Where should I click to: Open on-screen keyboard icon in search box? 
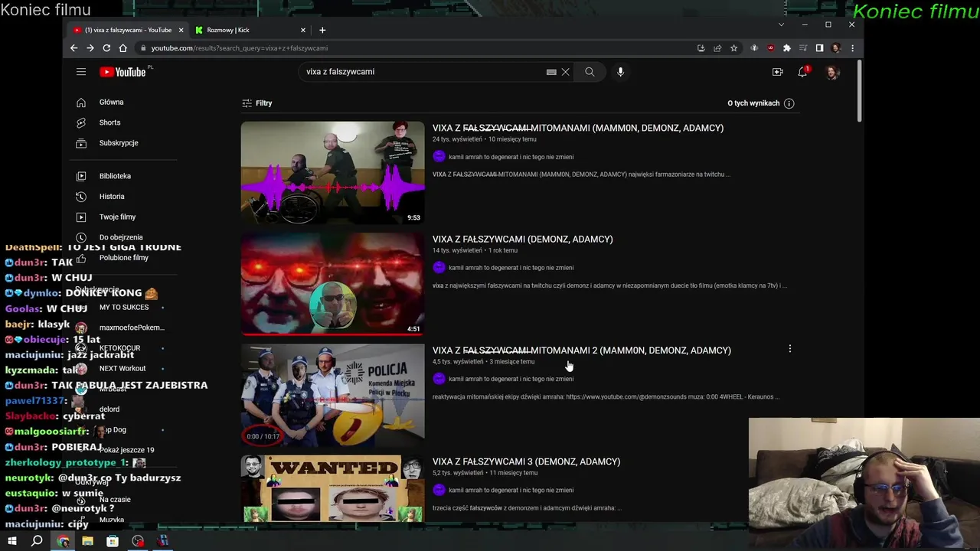(551, 72)
